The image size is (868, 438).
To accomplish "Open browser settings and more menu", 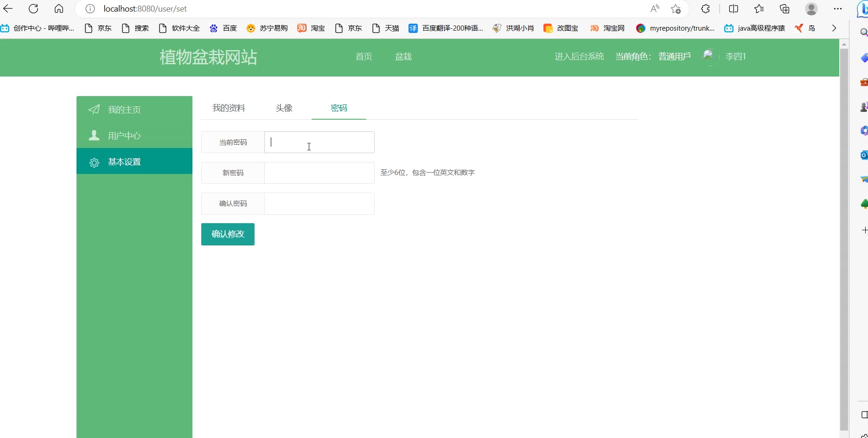I will [837, 9].
